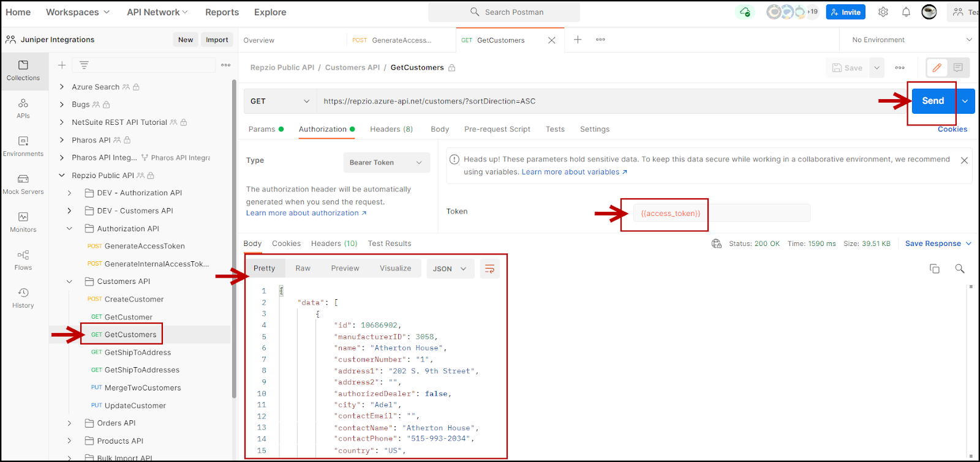Click the Search Postman box
The height and width of the screenshot is (462, 980).
click(504, 12)
